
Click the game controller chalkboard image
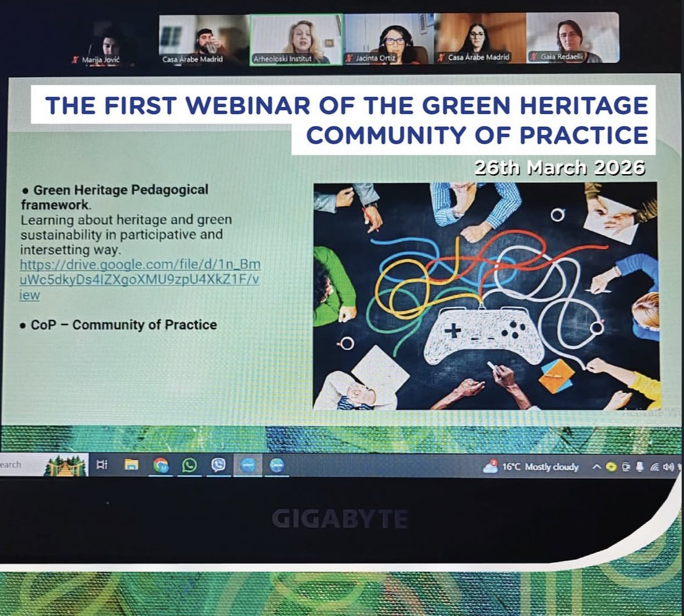coord(486,296)
